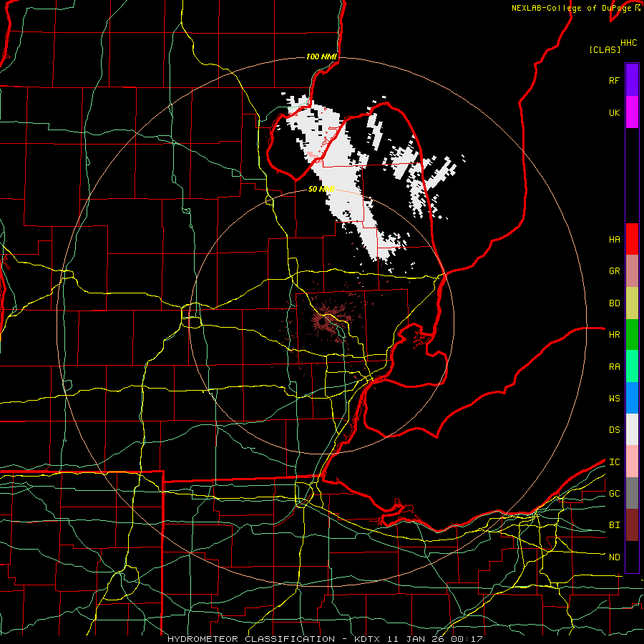This screenshot has width=644, height=644.
Task: Click the pink ice crystal patch in snow band
Action: coord(312,155)
